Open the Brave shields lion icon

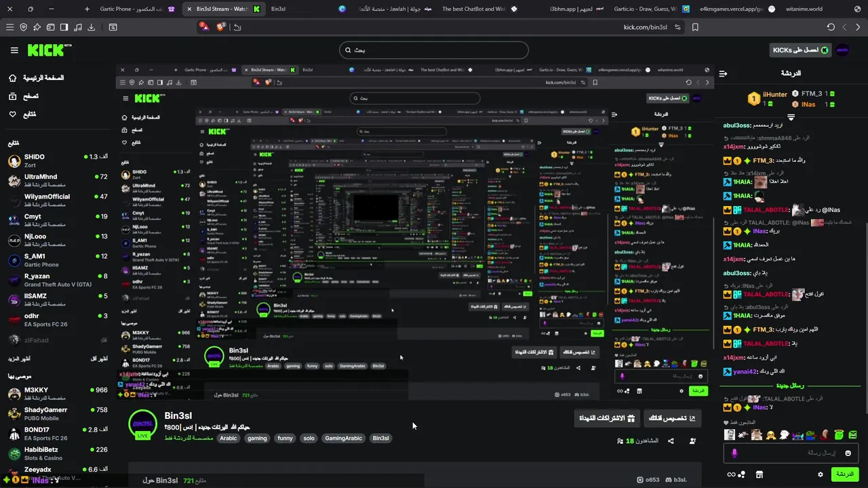pos(221,26)
